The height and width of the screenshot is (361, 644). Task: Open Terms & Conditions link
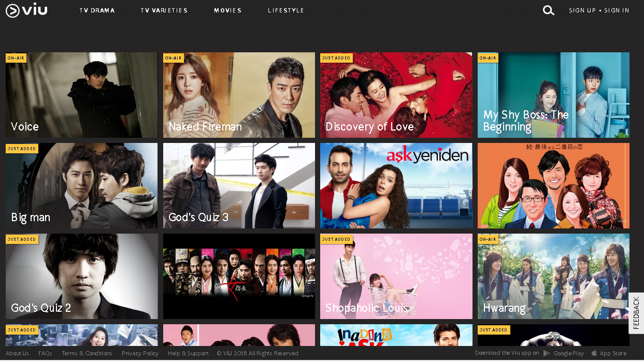(87, 353)
